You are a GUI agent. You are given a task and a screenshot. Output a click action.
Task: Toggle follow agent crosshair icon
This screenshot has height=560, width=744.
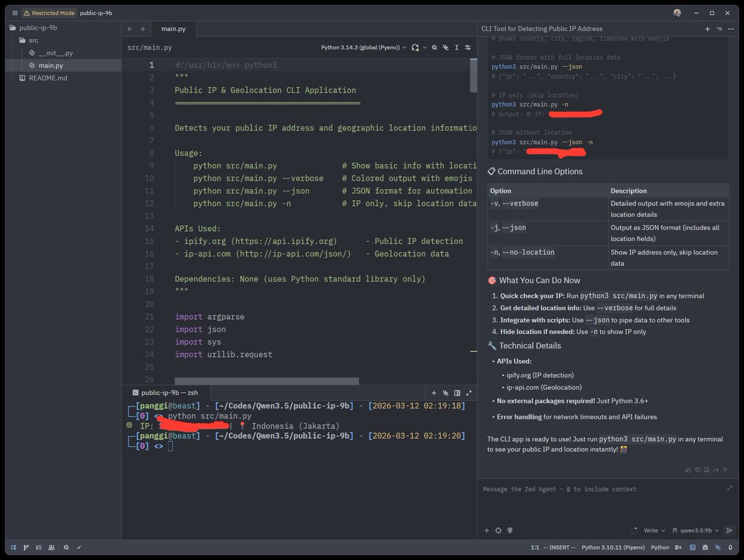click(x=498, y=530)
